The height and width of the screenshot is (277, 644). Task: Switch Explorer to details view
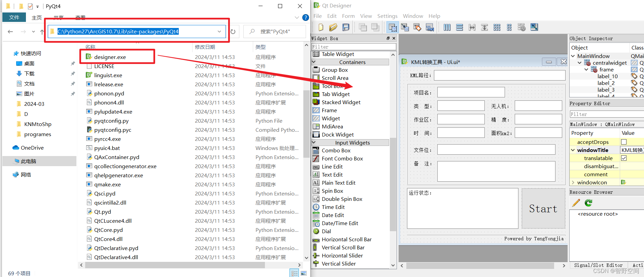pyautogui.click(x=294, y=273)
